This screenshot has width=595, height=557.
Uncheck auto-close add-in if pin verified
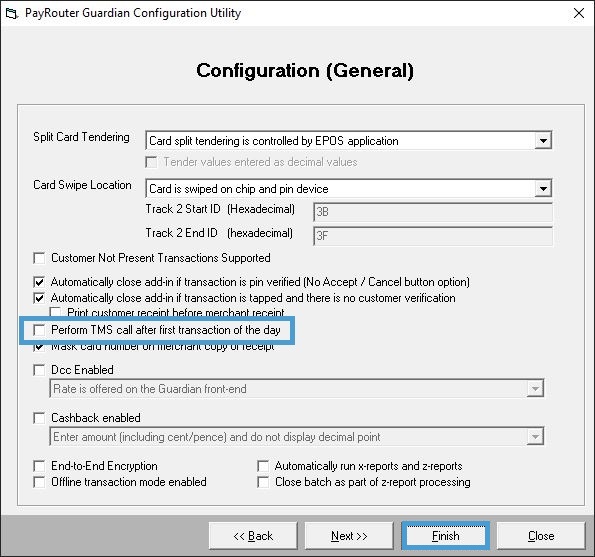[x=39, y=282]
